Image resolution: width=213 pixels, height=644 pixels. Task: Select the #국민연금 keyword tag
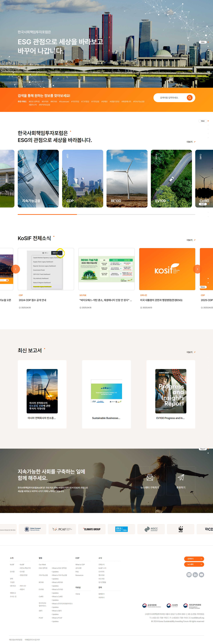click(x=75, y=101)
